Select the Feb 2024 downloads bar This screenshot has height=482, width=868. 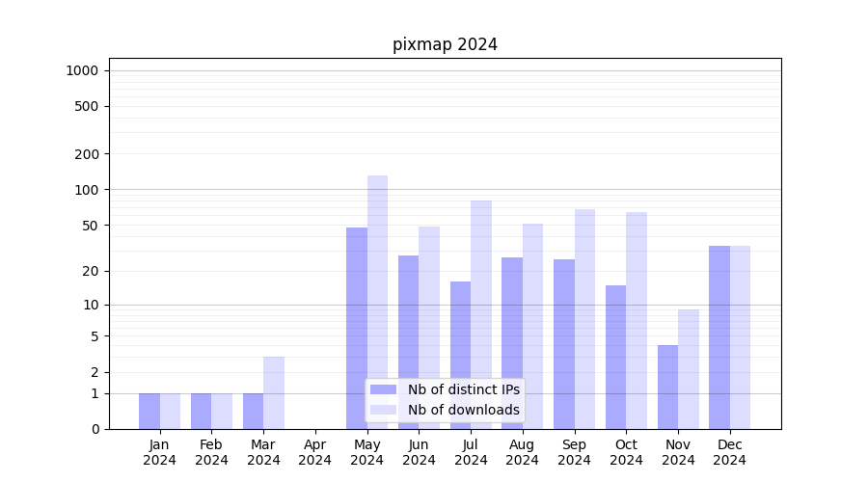pos(222,412)
